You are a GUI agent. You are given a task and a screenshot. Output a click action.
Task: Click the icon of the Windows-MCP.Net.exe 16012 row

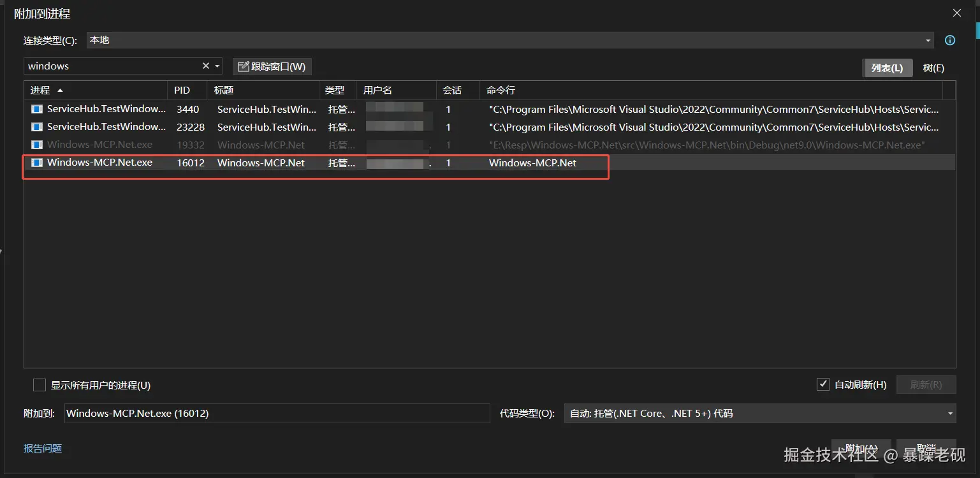coord(37,163)
